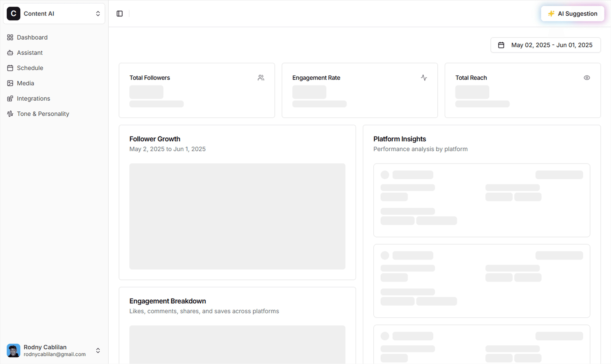Click the sparkle icon in AI Suggestion
Viewport: 611px width, 364px height.
(551, 14)
